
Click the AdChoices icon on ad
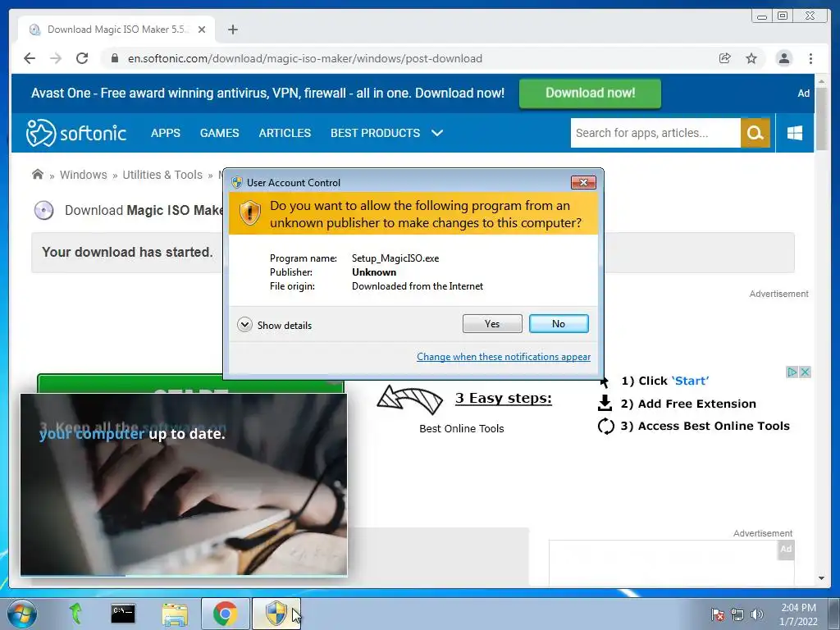point(792,372)
